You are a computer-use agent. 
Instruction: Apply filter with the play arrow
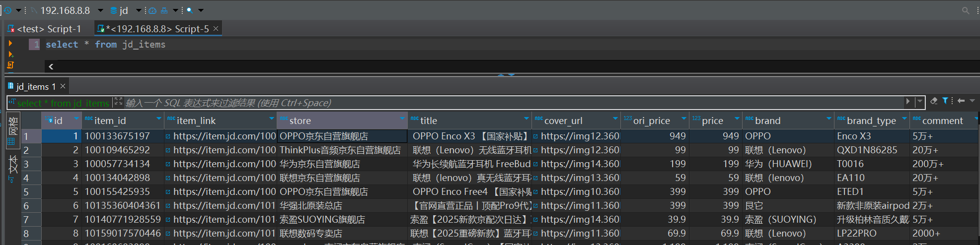click(x=907, y=101)
